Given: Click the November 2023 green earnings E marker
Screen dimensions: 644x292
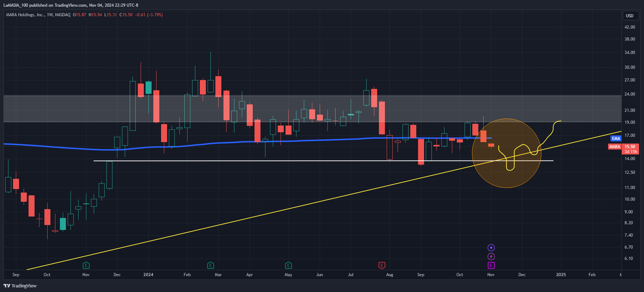Looking at the screenshot, I should (x=86, y=265).
